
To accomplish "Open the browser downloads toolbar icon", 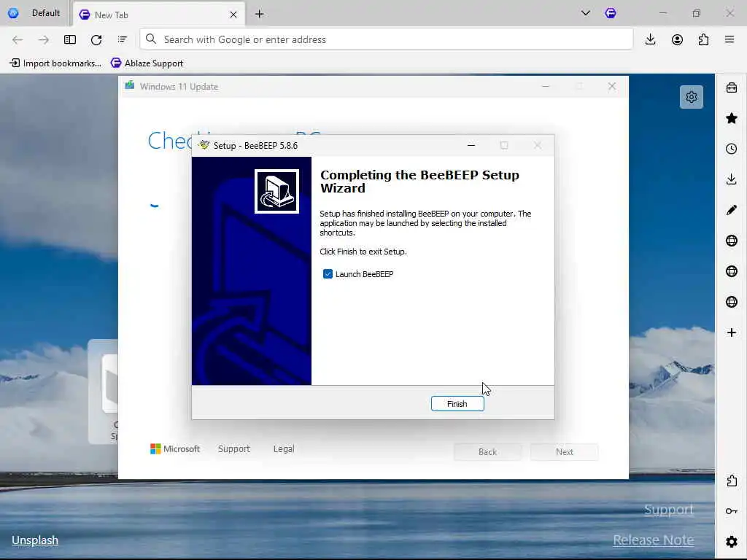I will [650, 39].
